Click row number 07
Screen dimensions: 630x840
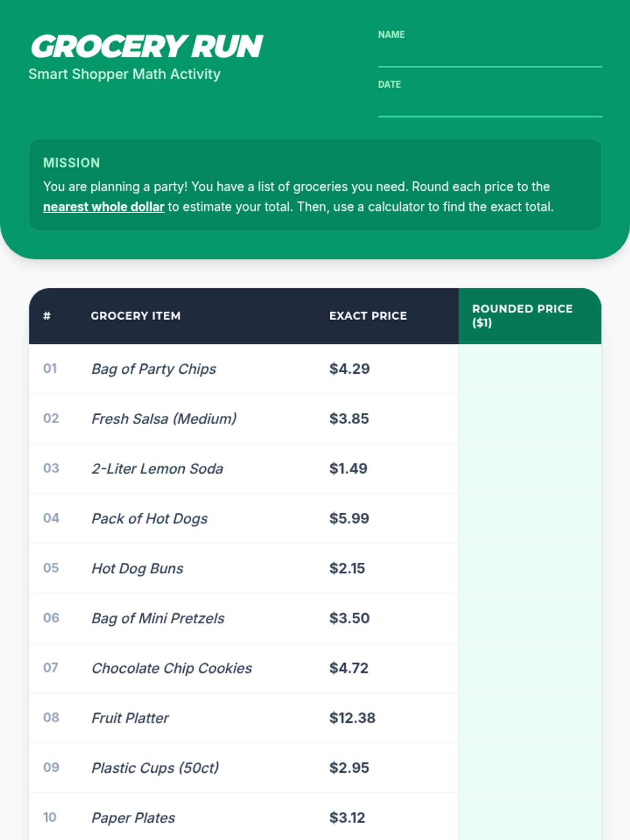[x=50, y=668]
